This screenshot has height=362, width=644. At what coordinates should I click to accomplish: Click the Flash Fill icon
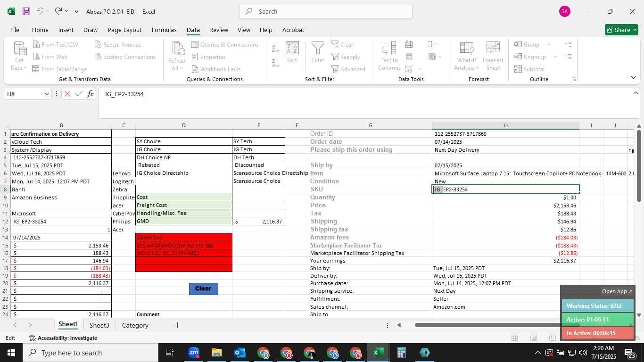[409, 45]
